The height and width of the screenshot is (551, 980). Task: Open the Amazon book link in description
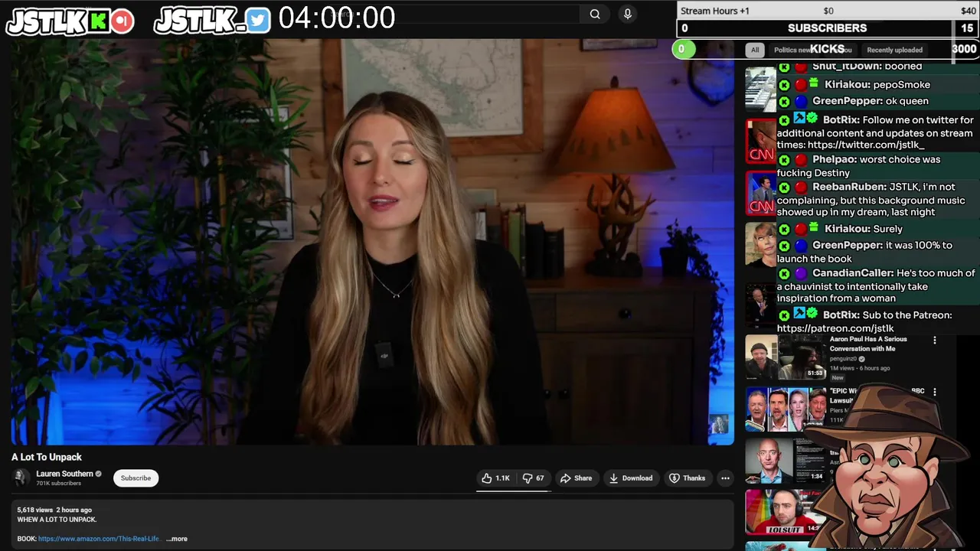[x=99, y=539]
